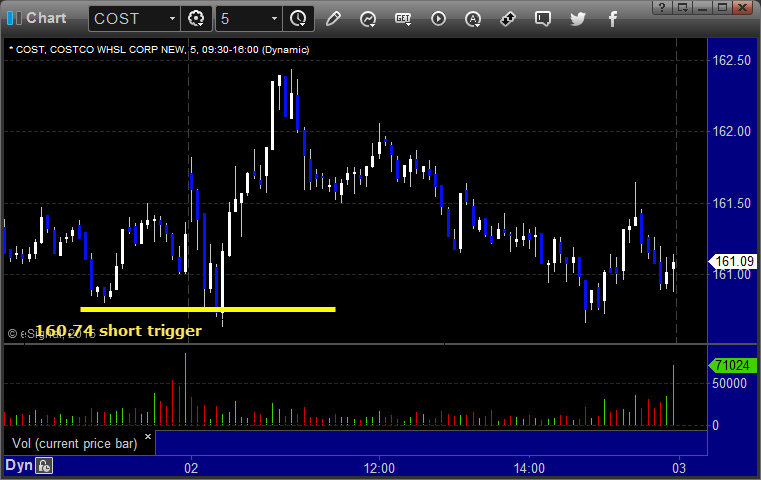Toggle the time lock icon beside Dyn
Image resolution: width=761 pixels, height=480 pixels.
point(44,466)
